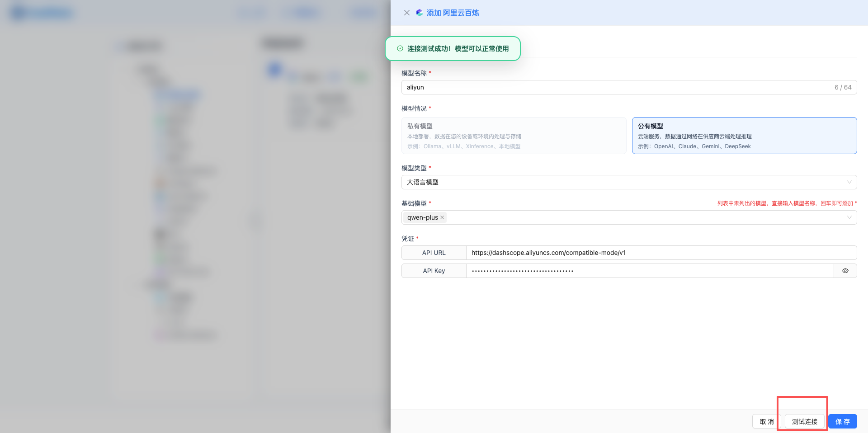Focus the 模型名称 field containing aliyun
Image resolution: width=868 pixels, height=433 pixels.
click(x=615, y=87)
